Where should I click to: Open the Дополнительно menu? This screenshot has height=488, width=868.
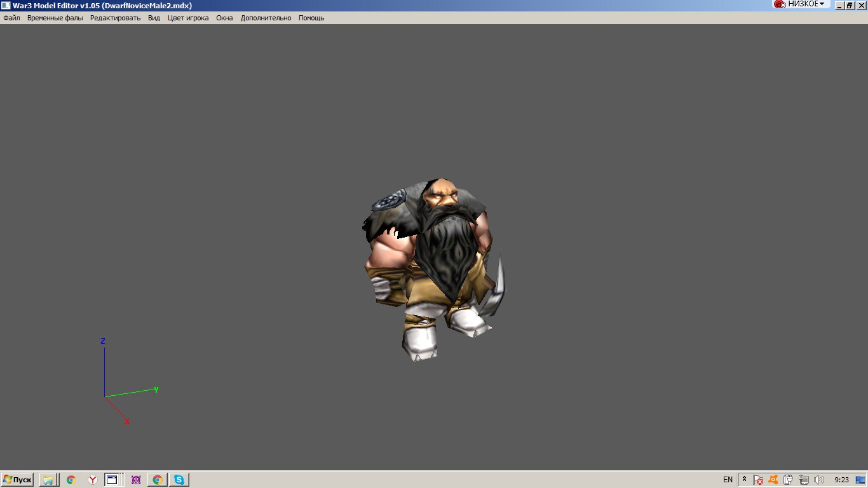tap(266, 18)
